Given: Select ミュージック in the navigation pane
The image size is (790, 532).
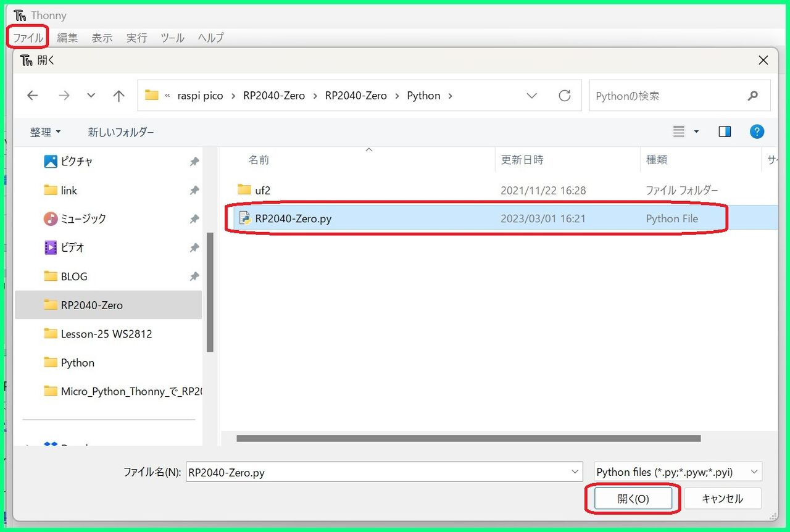Looking at the screenshot, I should point(108,218).
